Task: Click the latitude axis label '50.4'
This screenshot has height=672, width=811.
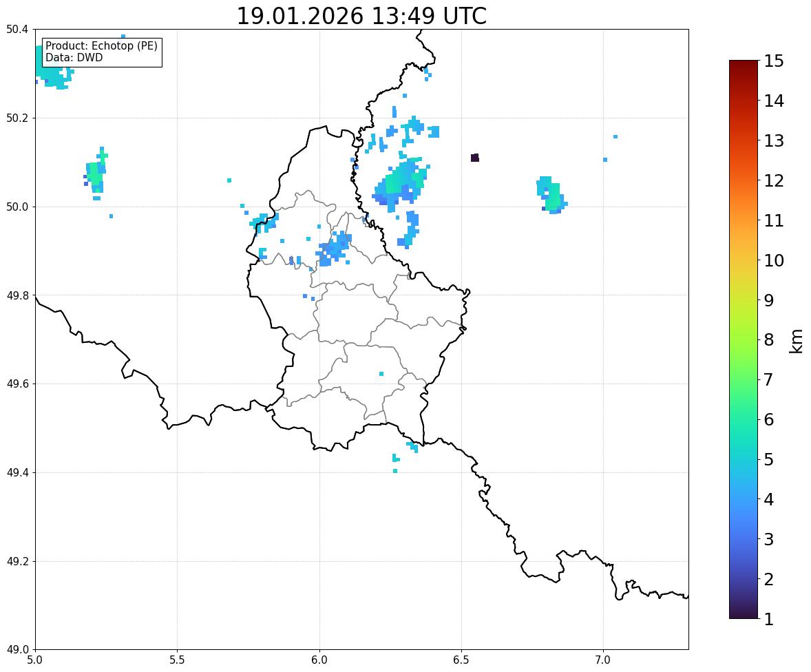Action: point(17,30)
